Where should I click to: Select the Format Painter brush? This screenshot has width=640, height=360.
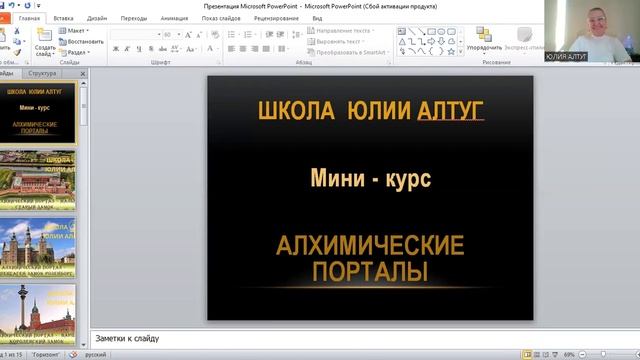[x=17, y=52]
